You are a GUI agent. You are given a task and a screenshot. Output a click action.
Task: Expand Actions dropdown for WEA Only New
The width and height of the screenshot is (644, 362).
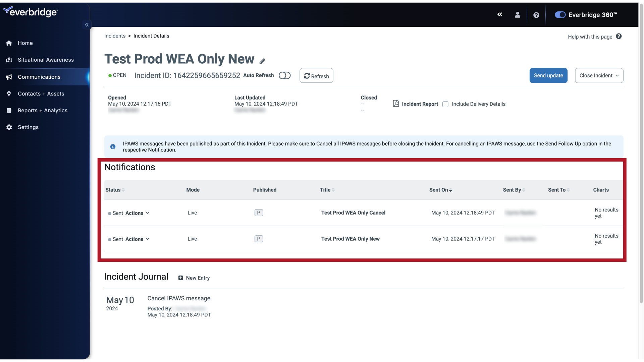point(138,239)
